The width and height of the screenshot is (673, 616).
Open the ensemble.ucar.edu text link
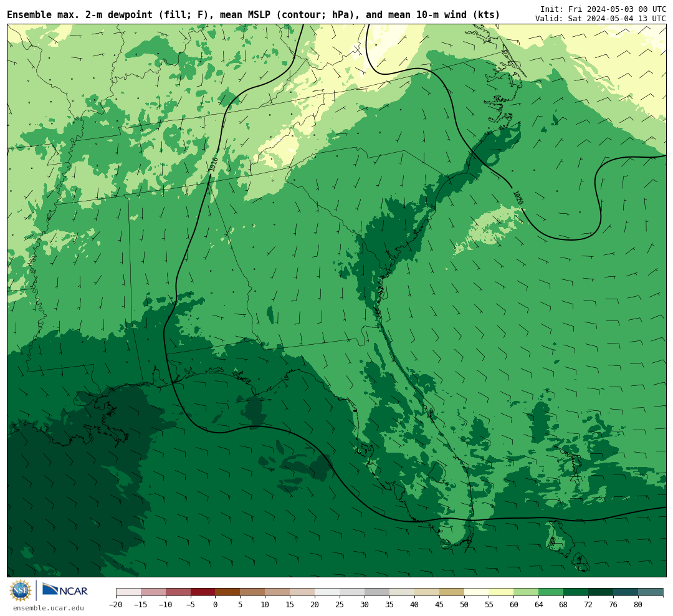(49, 608)
